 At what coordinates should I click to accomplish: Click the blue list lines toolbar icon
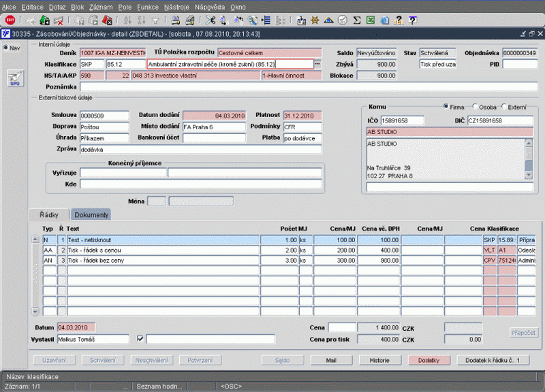click(x=266, y=20)
